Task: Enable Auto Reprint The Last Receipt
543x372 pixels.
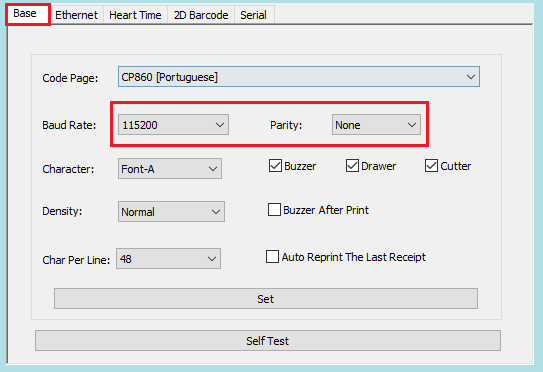Action: coord(272,257)
